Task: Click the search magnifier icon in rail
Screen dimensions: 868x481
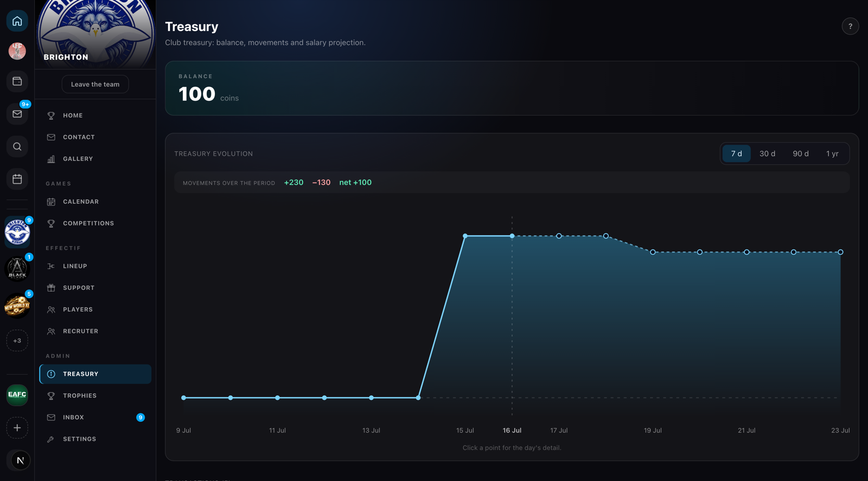Action: coord(17,146)
